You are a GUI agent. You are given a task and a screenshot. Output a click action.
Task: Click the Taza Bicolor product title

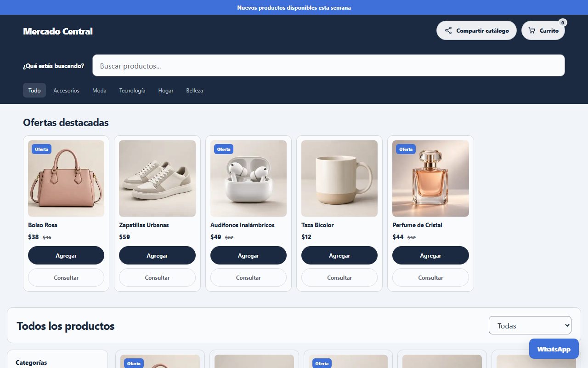point(317,225)
